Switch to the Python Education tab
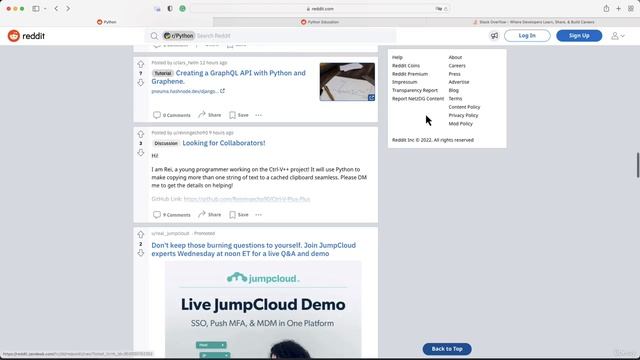Image resolution: width=640 pixels, height=360 pixels. (320, 22)
